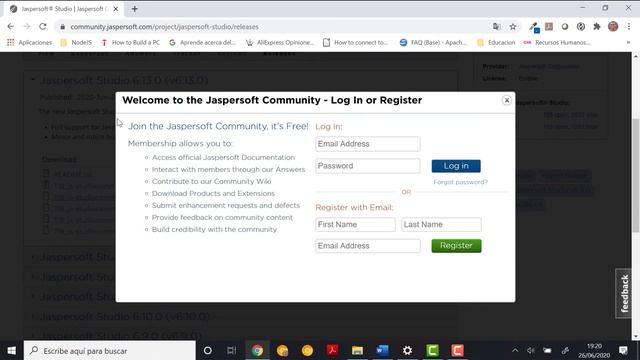Open the How to connect to bookmark
This screenshot has height=360, width=640.
tap(356, 42)
